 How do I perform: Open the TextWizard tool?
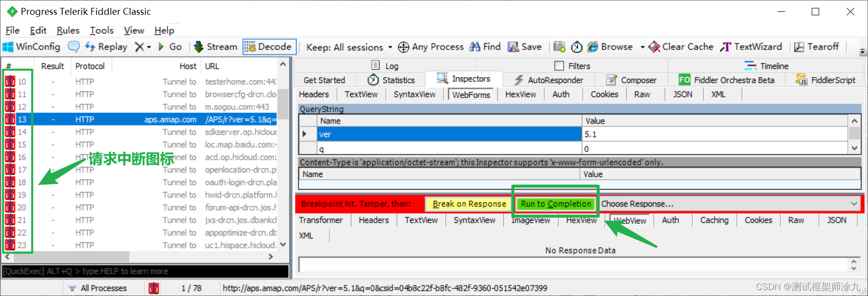tap(751, 47)
